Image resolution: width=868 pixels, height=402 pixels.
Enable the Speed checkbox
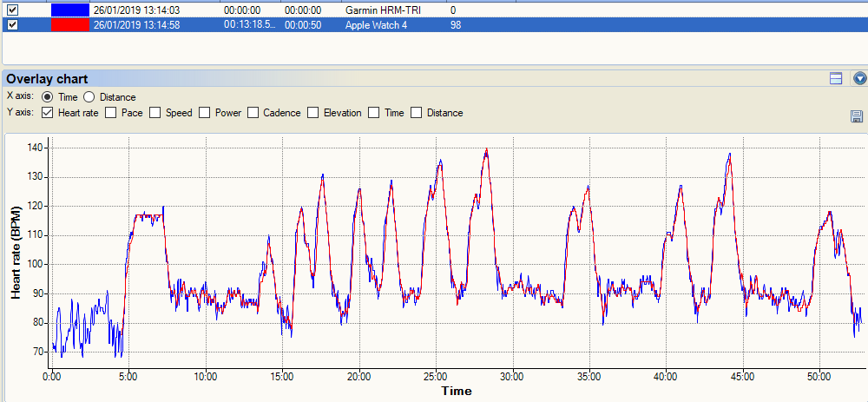155,113
